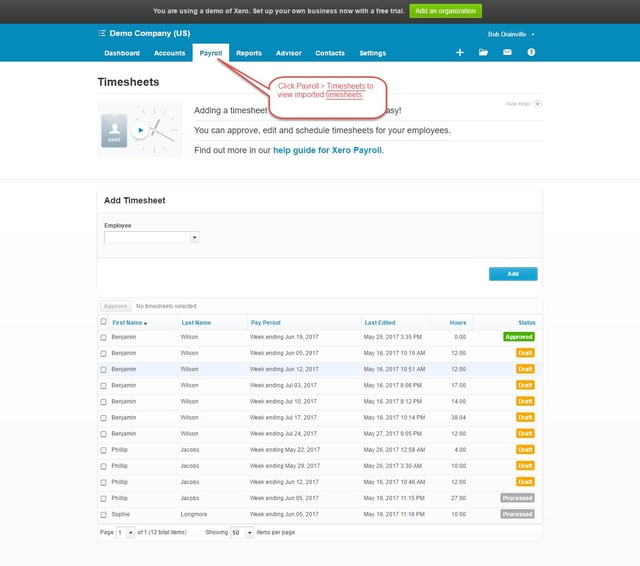
Task: Click the Approve button
Action: click(x=116, y=306)
